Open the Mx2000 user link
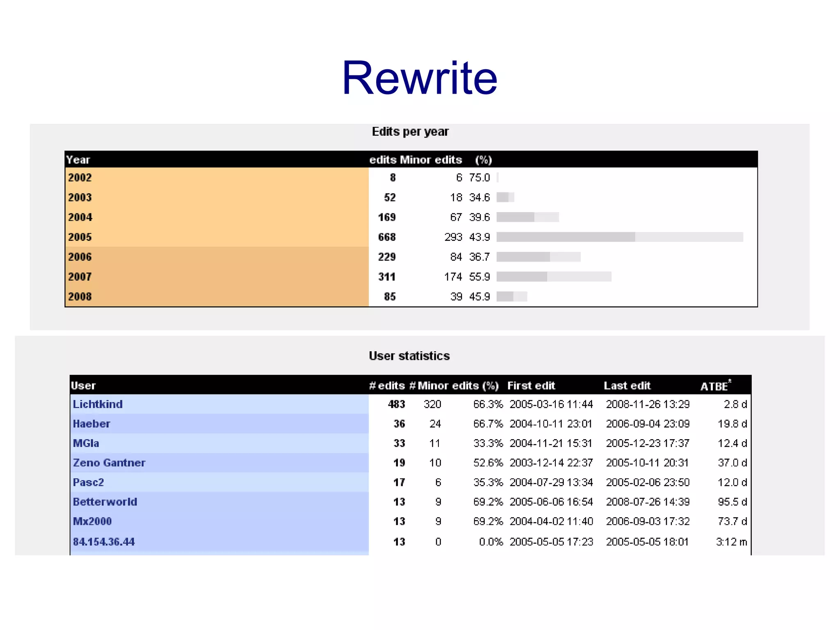This screenshot has height=630, width=840. tap(92, 521)
